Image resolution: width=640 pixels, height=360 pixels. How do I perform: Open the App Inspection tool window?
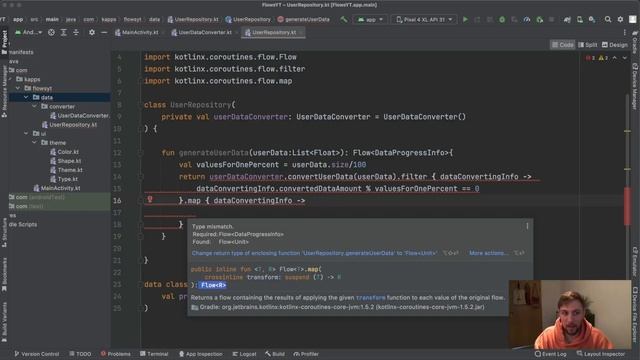click(201, 354)
